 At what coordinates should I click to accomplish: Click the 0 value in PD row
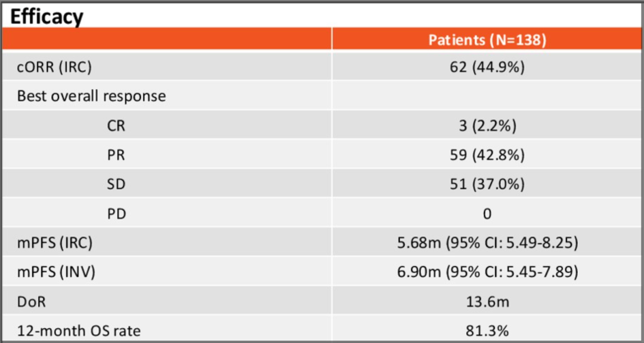(487, 213)
